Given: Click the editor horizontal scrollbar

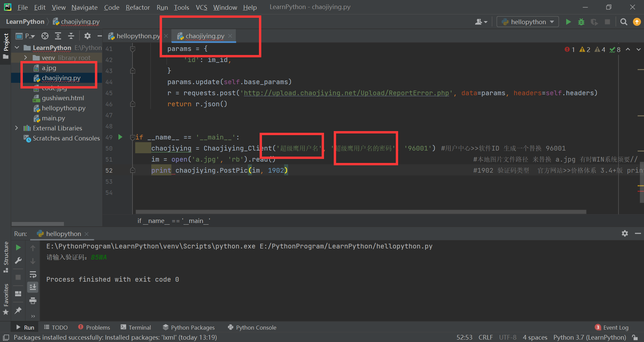Looking at the screenshot, I should pos(361,212).
